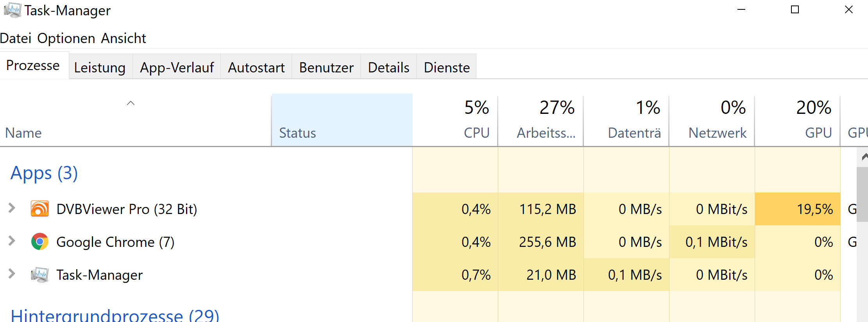Click the scroll-up arrow of process list
The width and height of the screenshot is (868, 322).
point(864,157)
